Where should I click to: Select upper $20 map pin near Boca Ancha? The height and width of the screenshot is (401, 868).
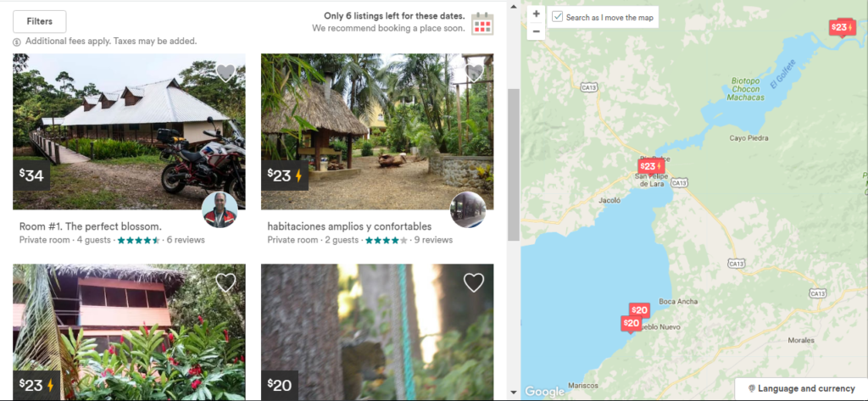click(x=639, y=310)
